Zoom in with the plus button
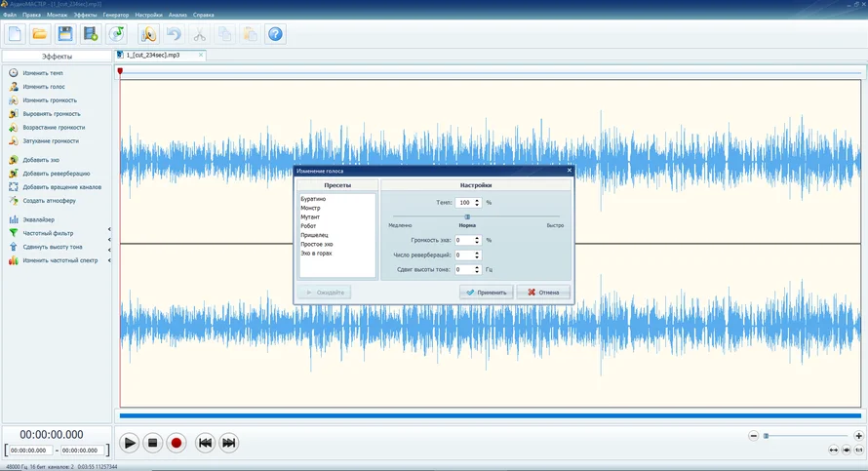868x471 pixels. tap(858, 436)
